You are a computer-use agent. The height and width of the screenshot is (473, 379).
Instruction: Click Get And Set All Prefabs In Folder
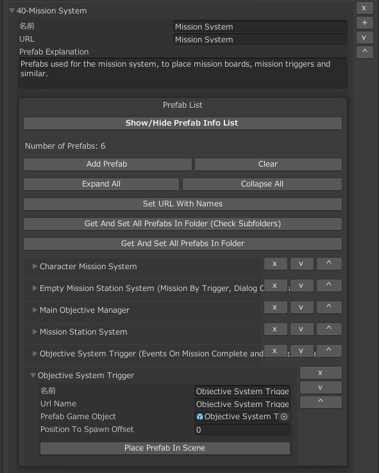tap(182, 244)
